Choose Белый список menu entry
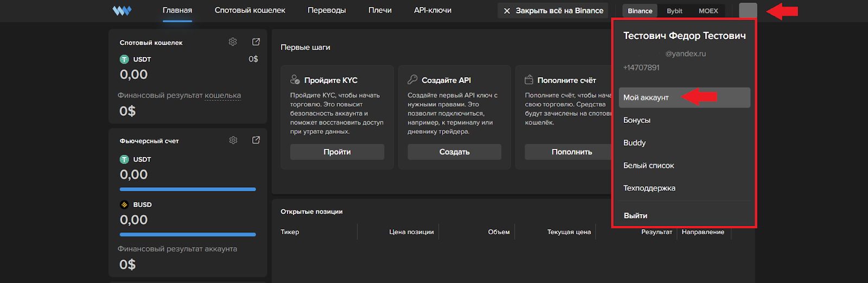The height and width of the screenshot is (283, 868). [649, 166]
